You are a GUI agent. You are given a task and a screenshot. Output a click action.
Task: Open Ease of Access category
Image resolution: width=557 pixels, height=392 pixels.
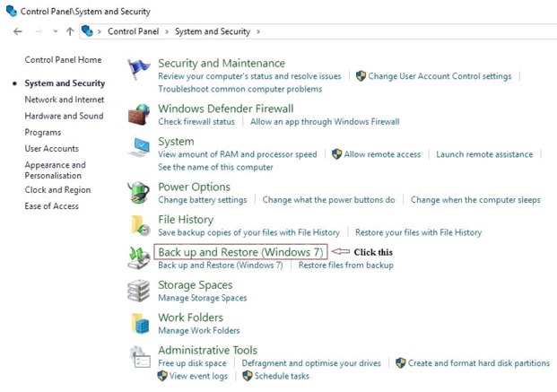click(x=51, y=206)
